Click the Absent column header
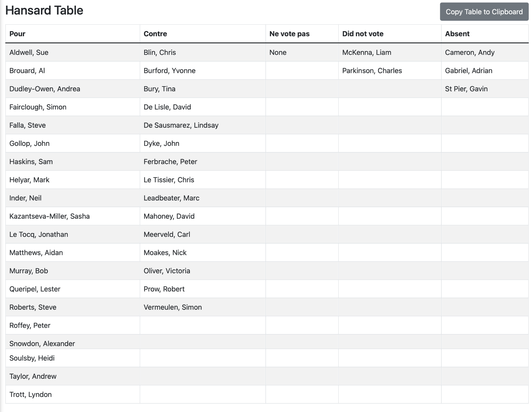 click(x=485, y=34)
